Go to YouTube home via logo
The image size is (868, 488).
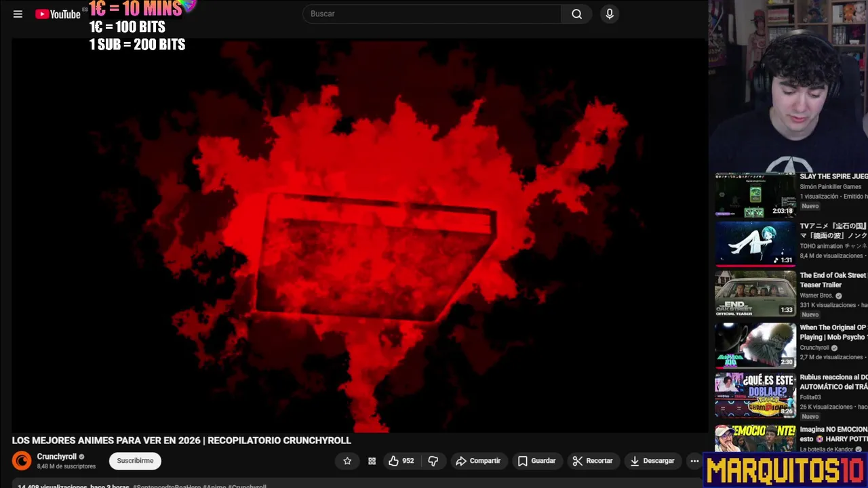pos(58,14)
